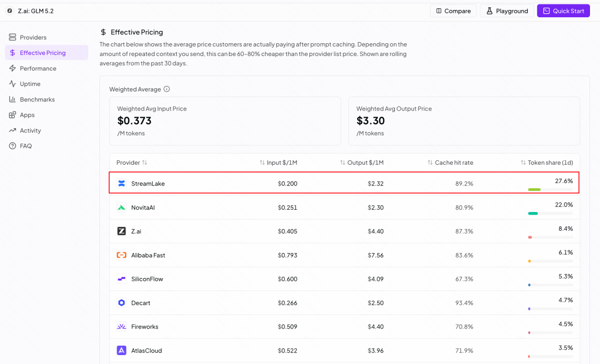The height and width of the screenshot is (364, 600).
Task: Click the Activity trend arrow icon
Action: [12, 130]
